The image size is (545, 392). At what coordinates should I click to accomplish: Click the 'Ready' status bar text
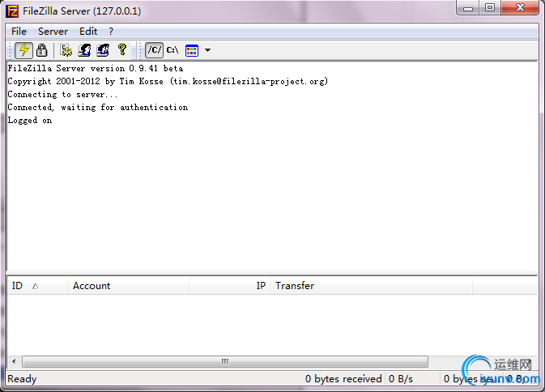(22, 379)
